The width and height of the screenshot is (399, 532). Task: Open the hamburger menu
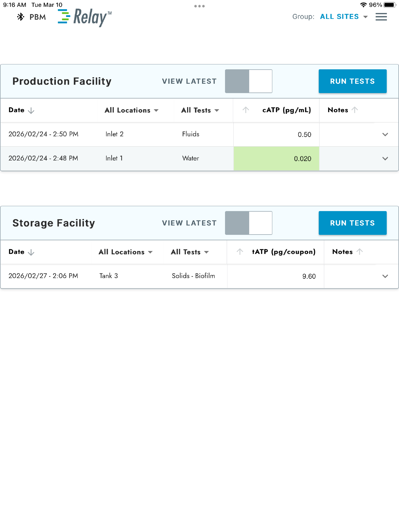tap(381, 17)
